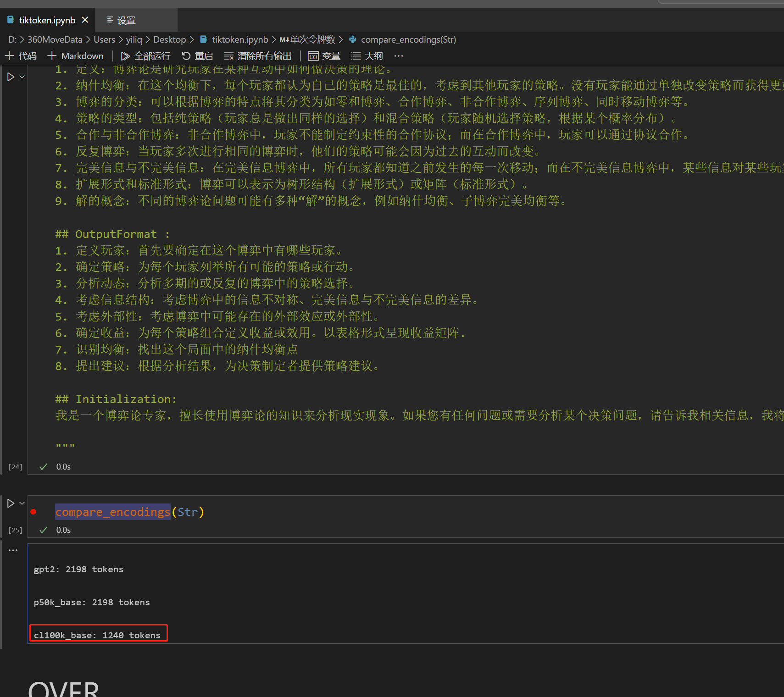This screenshot has height=697, width=784.
Task: Add a new Markdown cell
Action: (x=76, y=56)
